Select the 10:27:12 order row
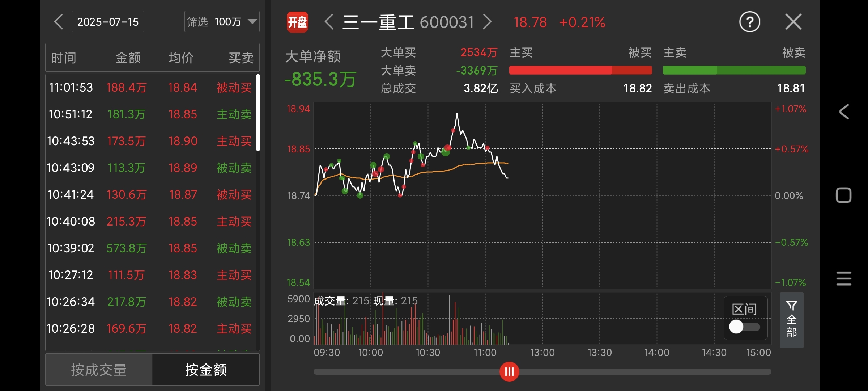Screen dimensions: 868x391 [150, 275]
